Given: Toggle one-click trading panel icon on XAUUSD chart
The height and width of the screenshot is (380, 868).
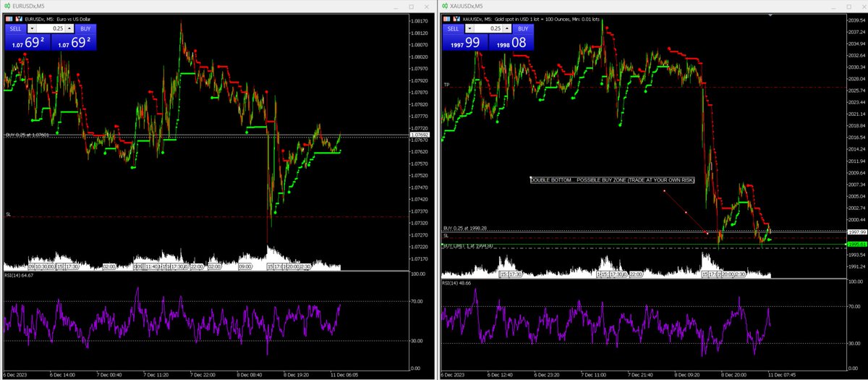Looking at the screenshot, I should (x=446, y=19).
